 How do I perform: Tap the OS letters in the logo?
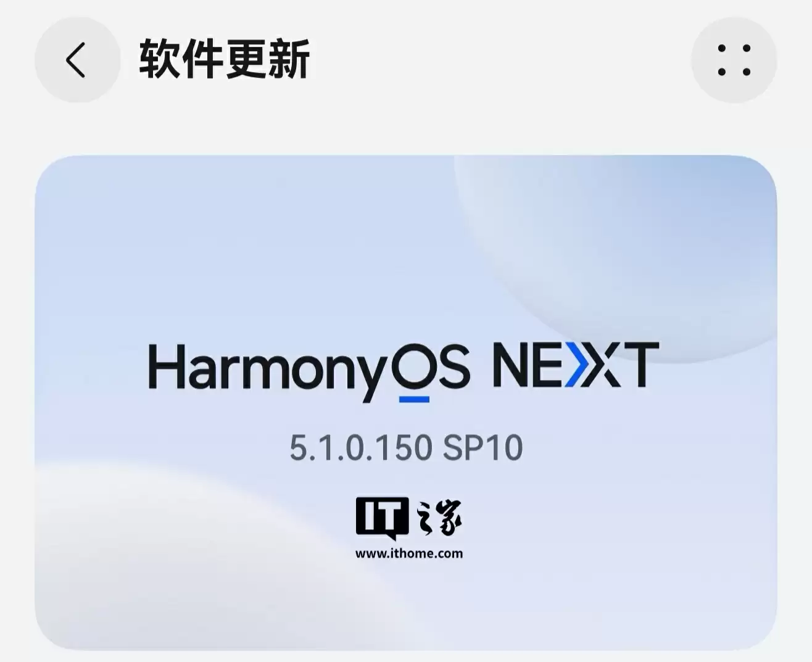coord(430,365)
